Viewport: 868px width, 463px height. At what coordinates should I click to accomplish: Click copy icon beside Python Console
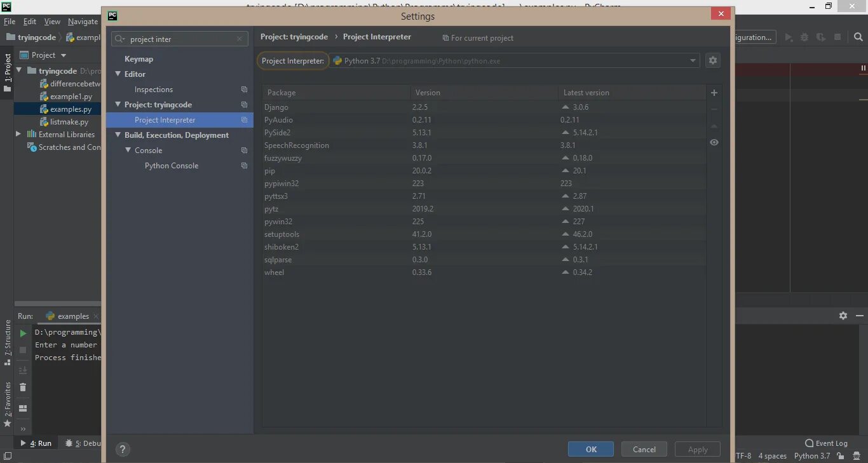tap(244, 166)
